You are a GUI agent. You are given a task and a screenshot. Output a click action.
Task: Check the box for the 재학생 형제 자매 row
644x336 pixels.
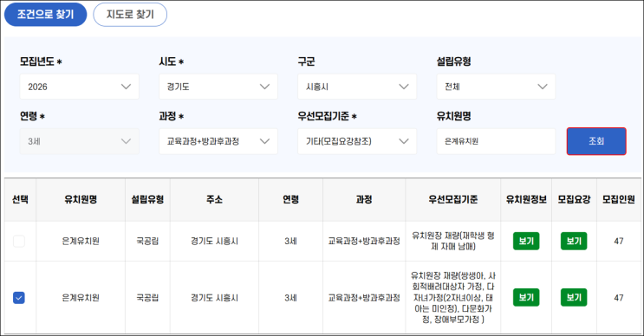(19, 241)
